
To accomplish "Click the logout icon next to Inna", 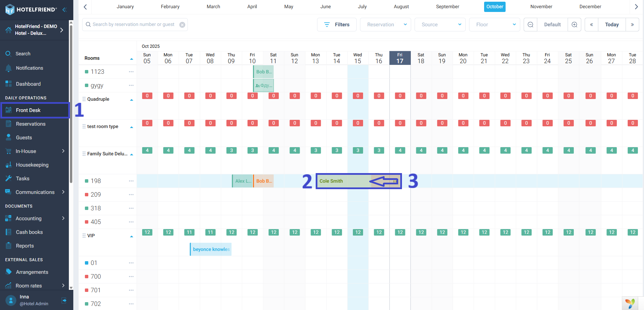I will pyautogui.click(x=64, y=300).
